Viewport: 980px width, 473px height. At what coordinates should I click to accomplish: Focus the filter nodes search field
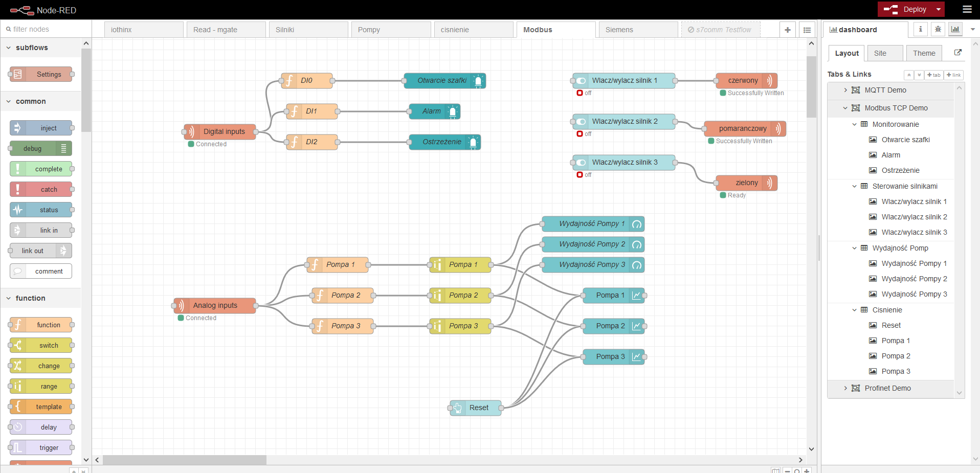(46, 29)
